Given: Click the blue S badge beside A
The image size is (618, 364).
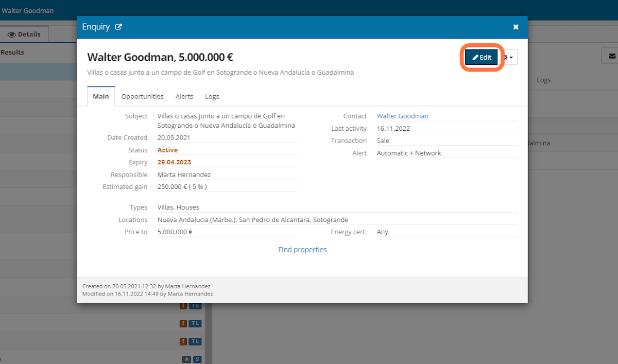Looking at the screenshot, I should pyautogui.click(x=197, y=359).
